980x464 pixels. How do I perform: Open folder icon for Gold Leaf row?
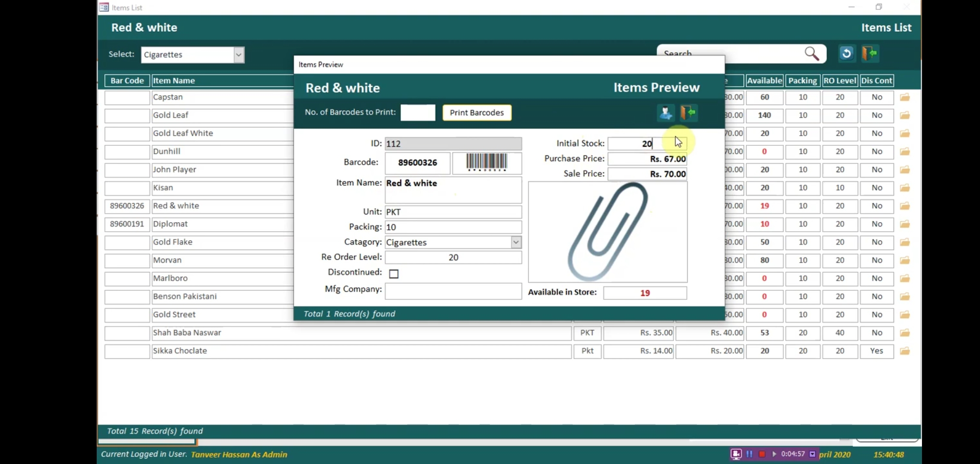905,115
